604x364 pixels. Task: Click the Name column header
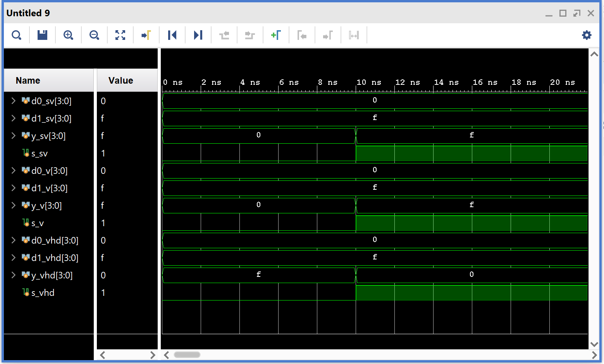[x=28, y=81]
